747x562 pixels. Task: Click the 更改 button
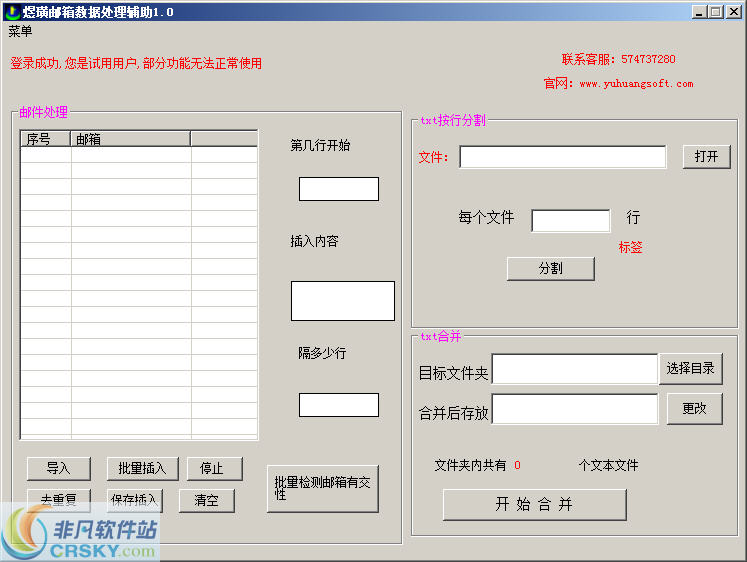click(x=695, y=409)
